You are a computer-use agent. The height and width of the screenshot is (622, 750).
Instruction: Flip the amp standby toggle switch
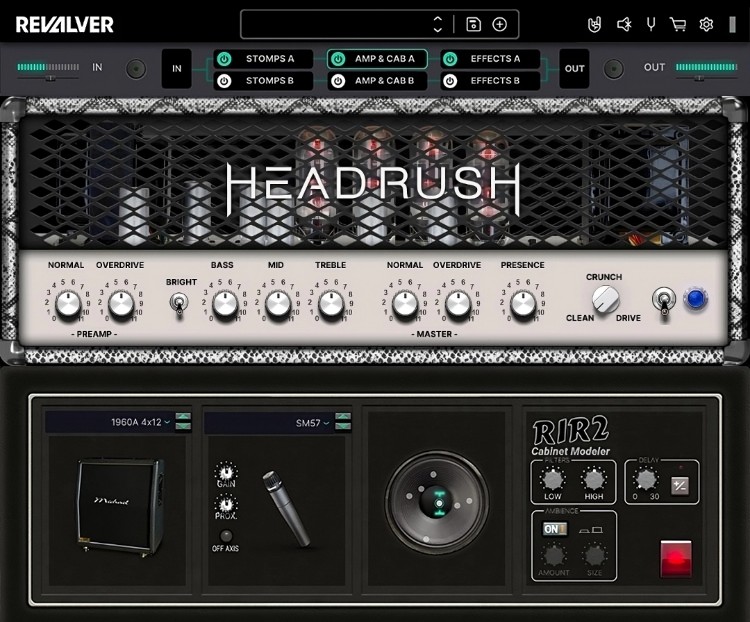(x=664, y=301)
